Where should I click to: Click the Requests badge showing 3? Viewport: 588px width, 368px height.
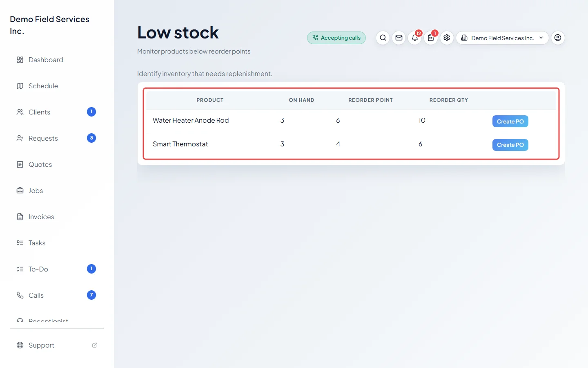(x=91, y=138)
